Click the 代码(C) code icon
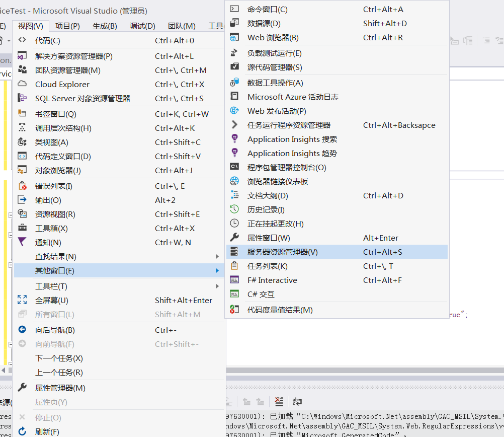Screen dimensions: 504x437 point(22,40)
